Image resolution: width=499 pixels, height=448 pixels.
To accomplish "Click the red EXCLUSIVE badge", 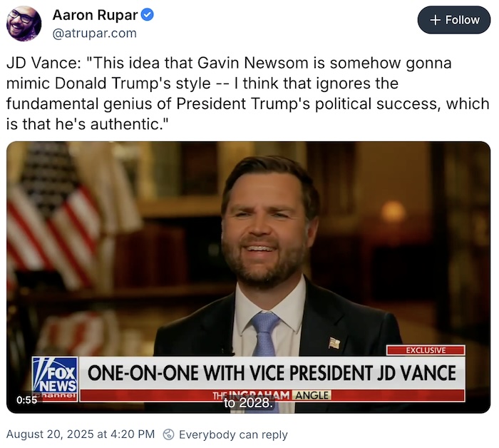I will (x=426, y=350).
